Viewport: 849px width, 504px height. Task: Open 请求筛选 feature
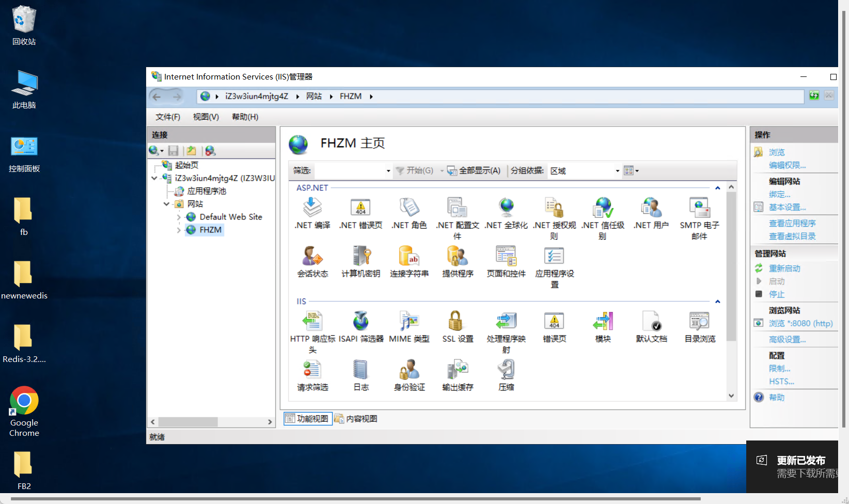[312, 376]
